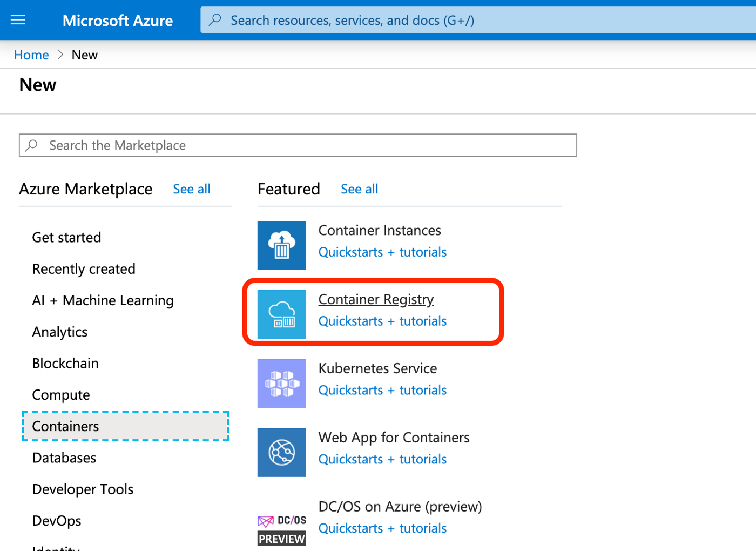This screenshot has width=756, height=551.
Task: Select DevOps category
Action: (x=57, y=521)
